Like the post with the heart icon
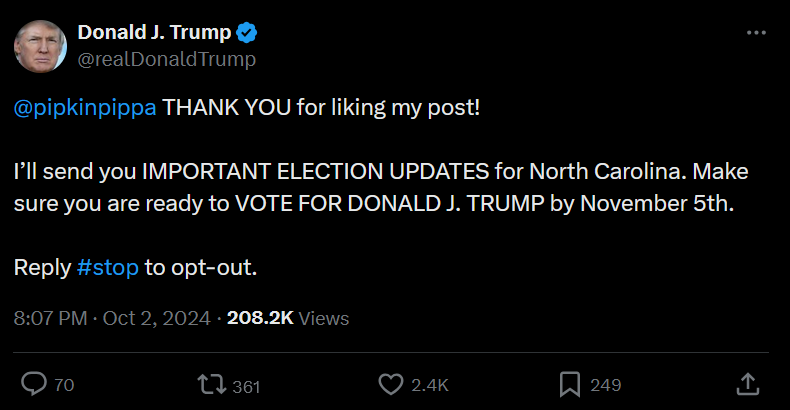 click(390, 384)
